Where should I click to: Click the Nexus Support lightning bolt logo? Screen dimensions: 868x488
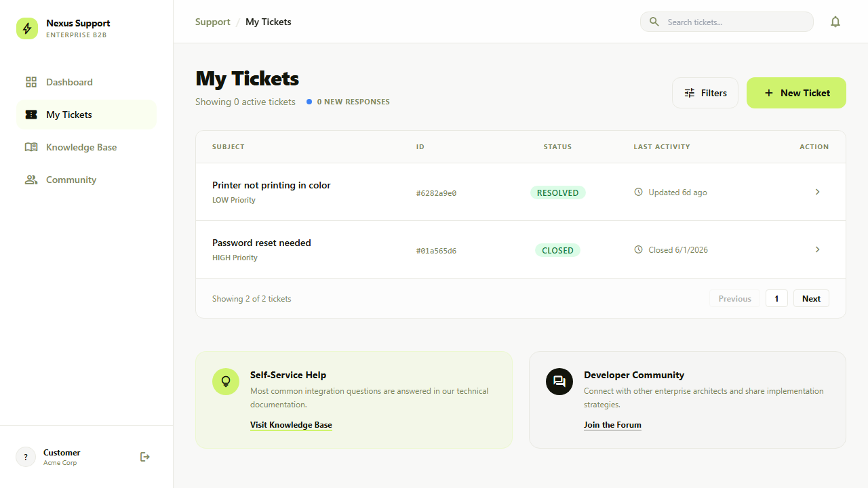(27, 28)
